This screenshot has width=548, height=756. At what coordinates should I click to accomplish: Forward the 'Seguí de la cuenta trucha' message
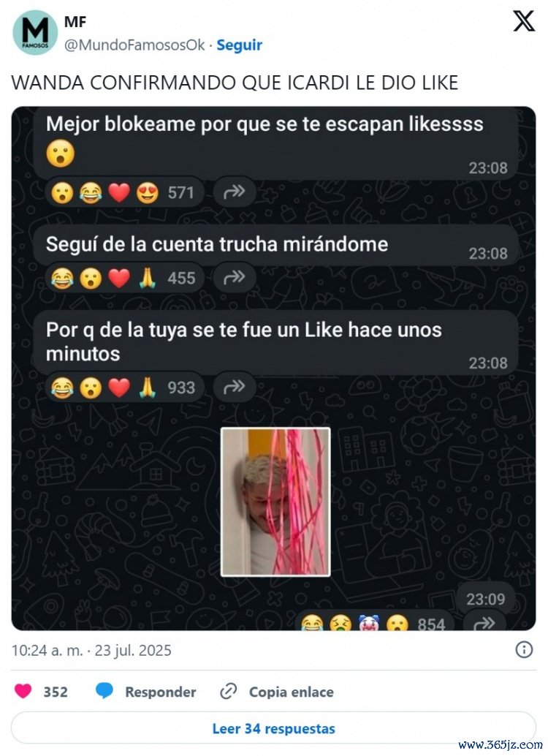tap(235, 278)
